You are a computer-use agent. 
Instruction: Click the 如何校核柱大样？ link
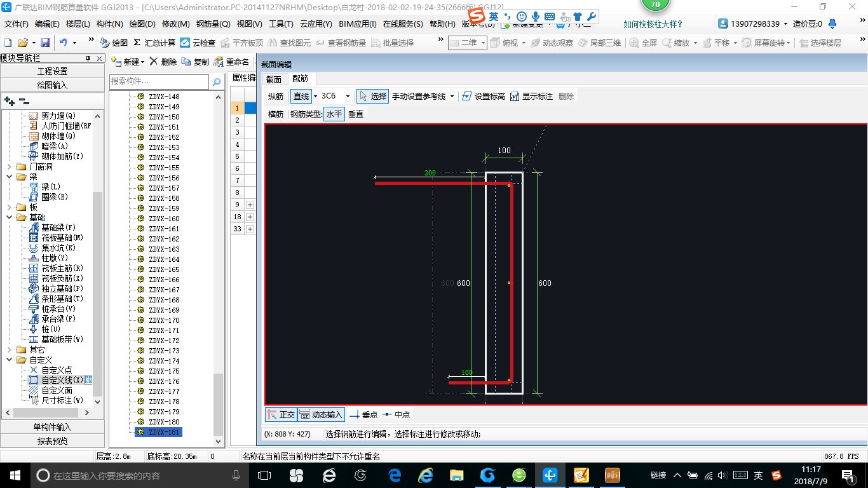[653, 24]
